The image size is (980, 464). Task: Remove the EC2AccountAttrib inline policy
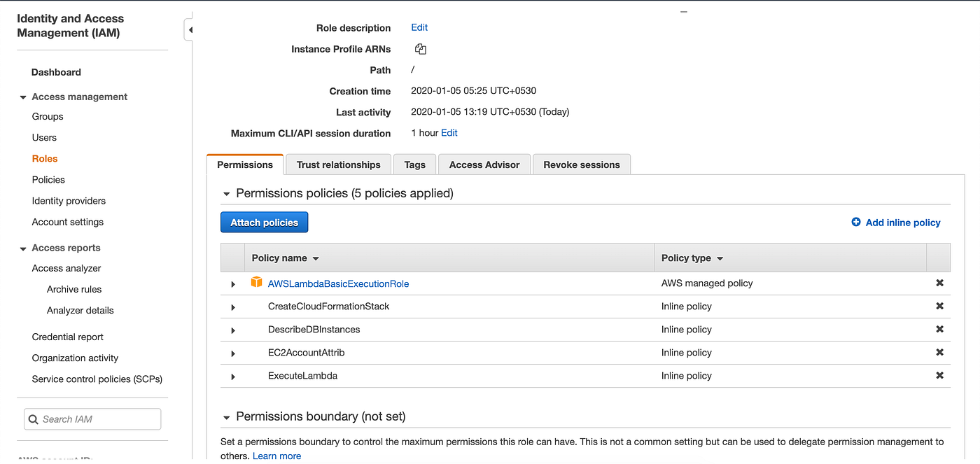point(939,353)
